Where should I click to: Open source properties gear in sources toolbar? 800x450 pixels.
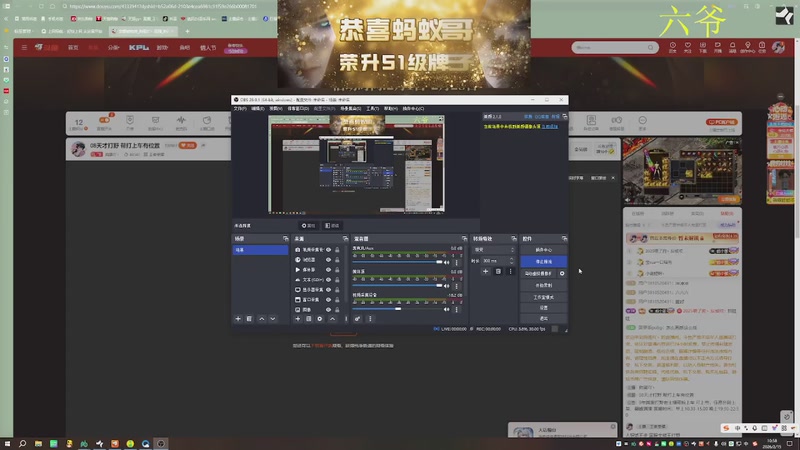click(x=320, y=319)
